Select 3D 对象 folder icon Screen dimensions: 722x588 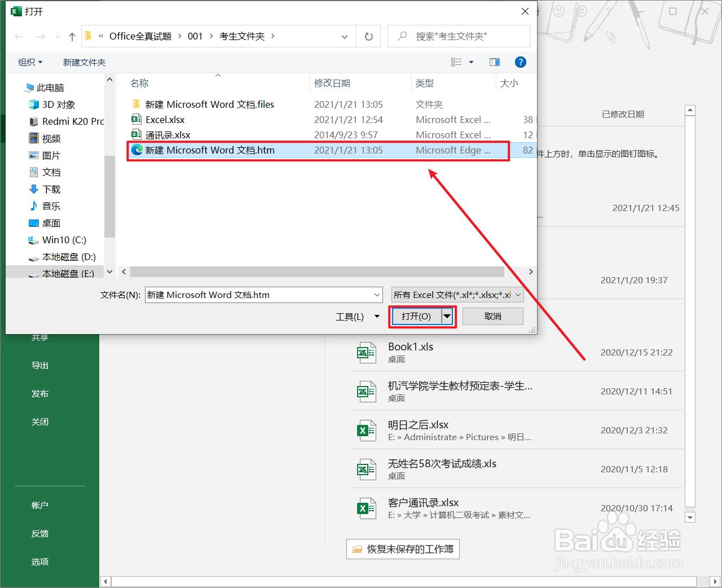pyautogui.click(x=34, y=104)
